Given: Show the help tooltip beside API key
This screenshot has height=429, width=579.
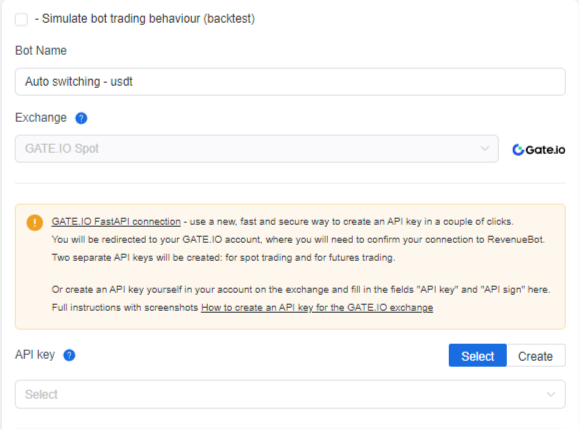Looking at the screenshot, I should point(69,355).
